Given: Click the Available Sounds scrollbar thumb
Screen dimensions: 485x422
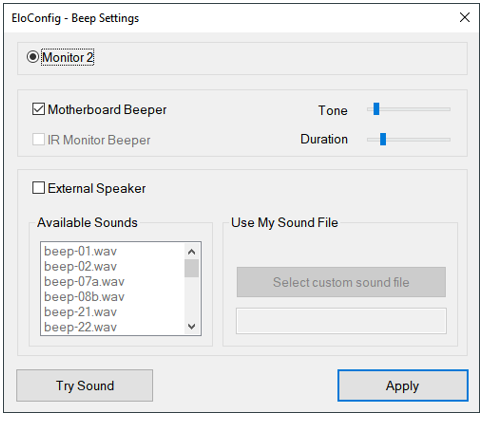Looking at the screenshot, I should tap(192, 268).
